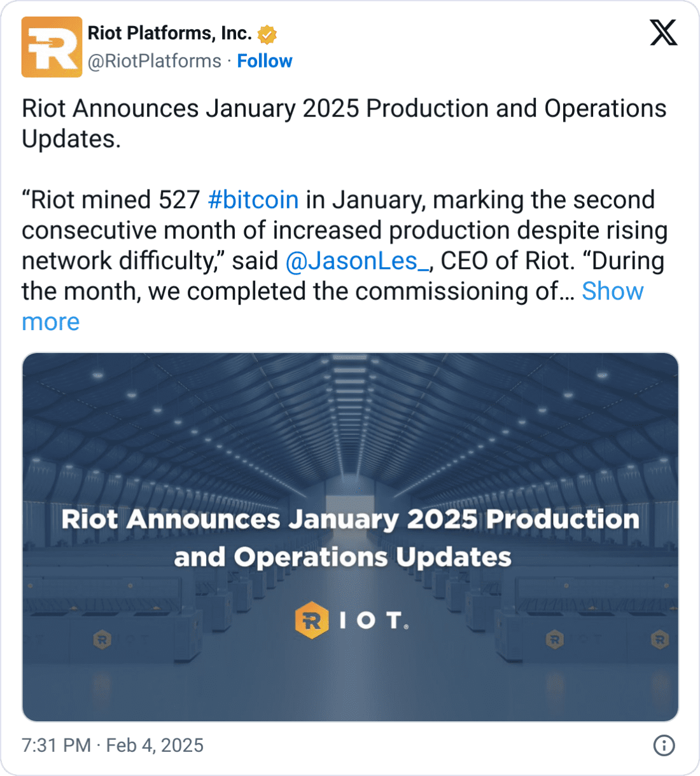Click the verified checkmark badge
Screen dimensions: 700x776
(x=267, y=33)
